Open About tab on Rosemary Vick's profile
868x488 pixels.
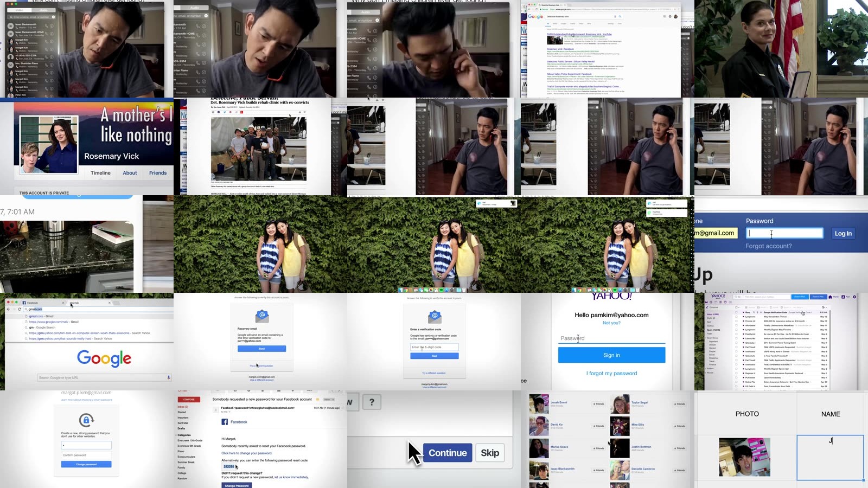tap(130, 173)
